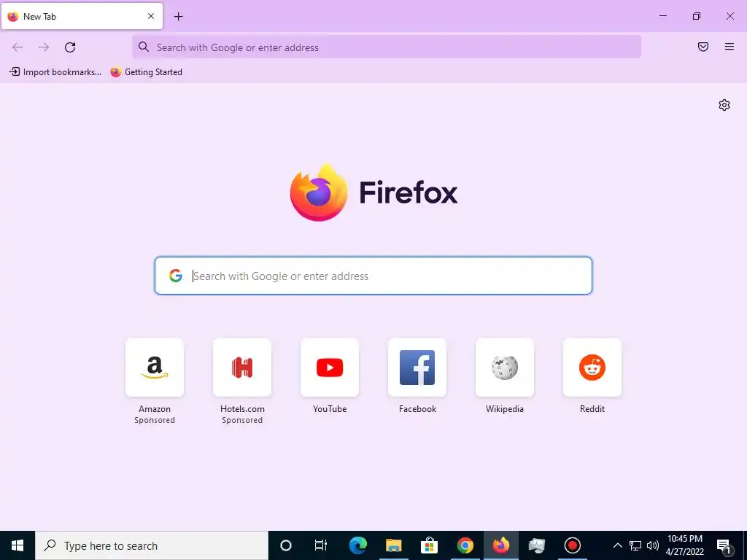This screenshot has height=560, width=747.
Task: Click the address bar search field
Action: pos(387,47)
